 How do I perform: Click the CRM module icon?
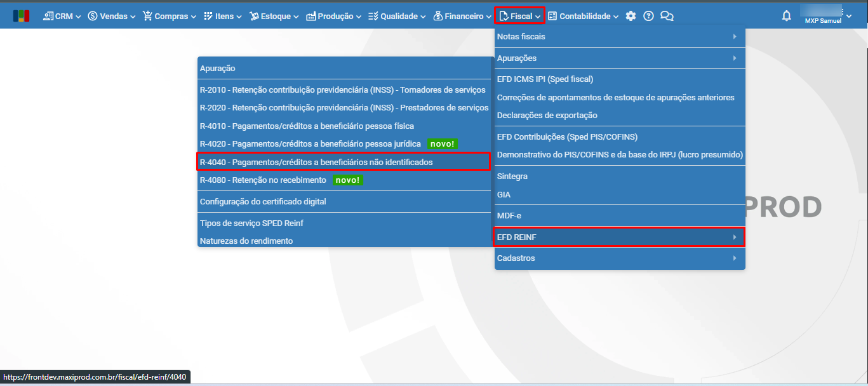(48, 16)
